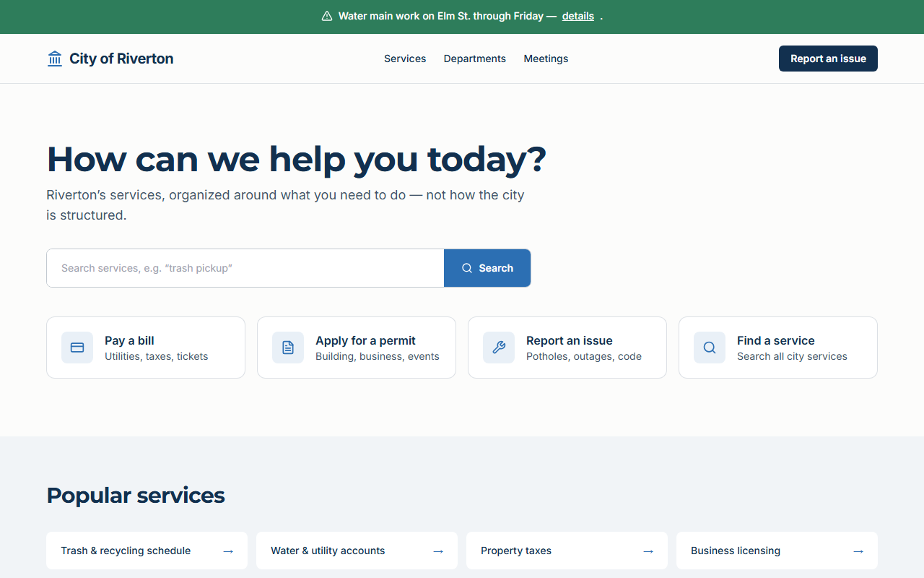Go to the Meetings navigation item
Image resolution: width=924 pixels, height=578 pixels.
[x=546, y=59]
